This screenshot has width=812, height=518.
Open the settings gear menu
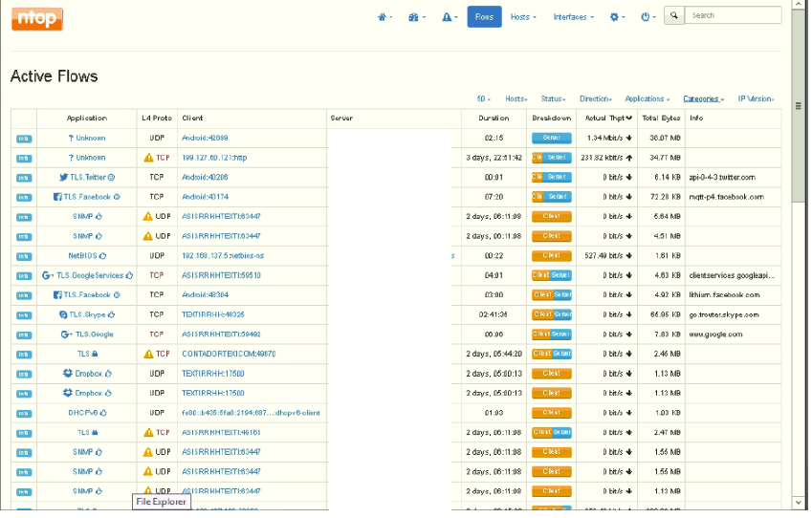pyautogui.click(x=617, y=17)
